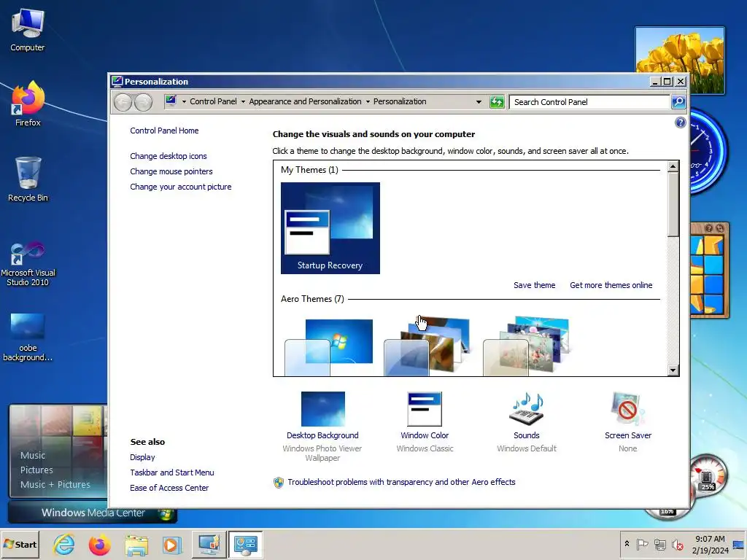Click the muted volume tray icon

pyautogui.click(x=677, y=544)
